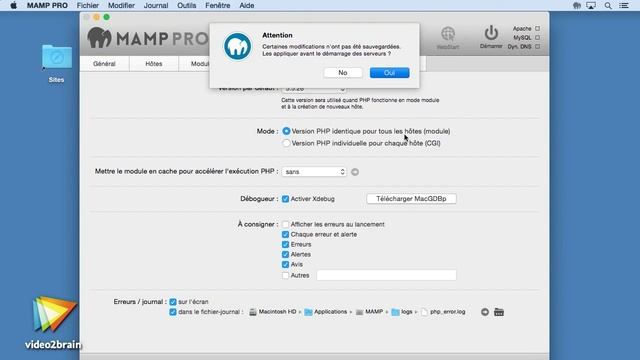Toggle dans le fichier-journal checkbox

coord(173,312)
